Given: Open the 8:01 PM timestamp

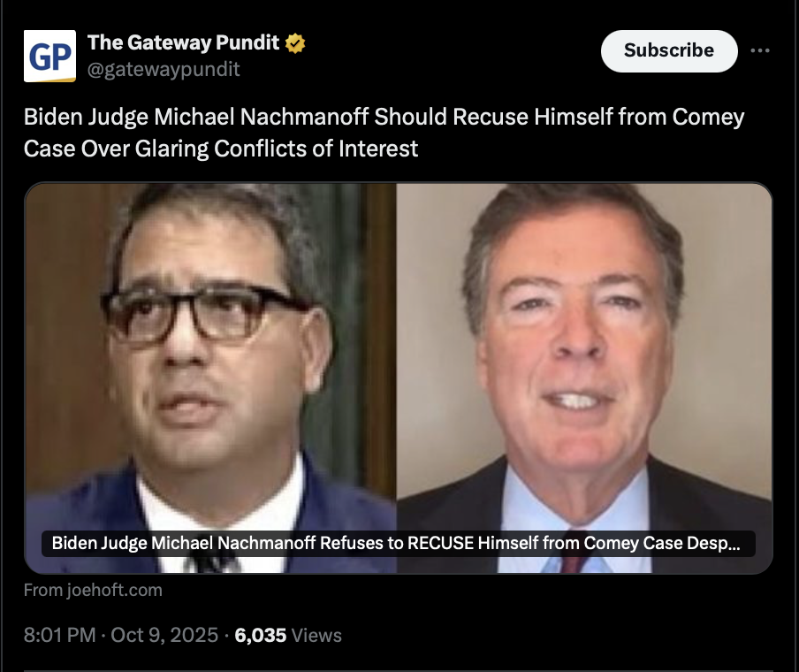Looking at the screenshot, I should coord(59,635).
